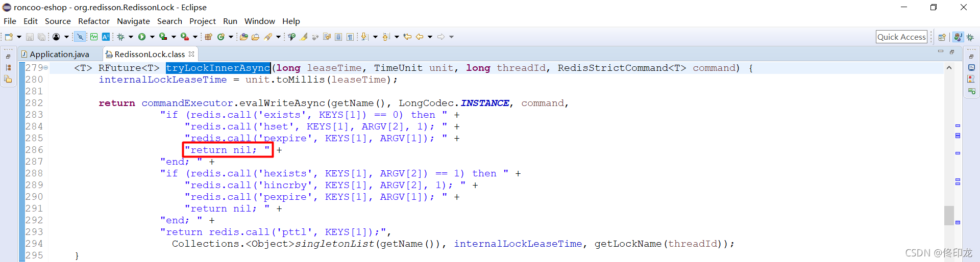The height and width of the screenshot is (262, 980).
Task: Open the Refactor menu
Action: point(93,21)
